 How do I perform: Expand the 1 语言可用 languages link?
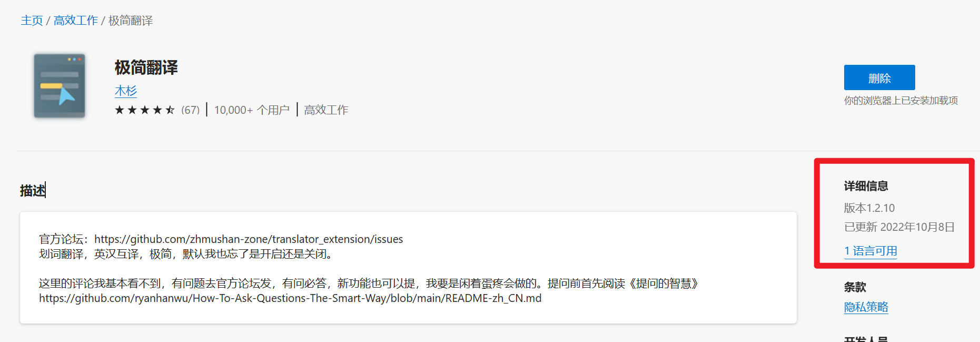[870, 251]
